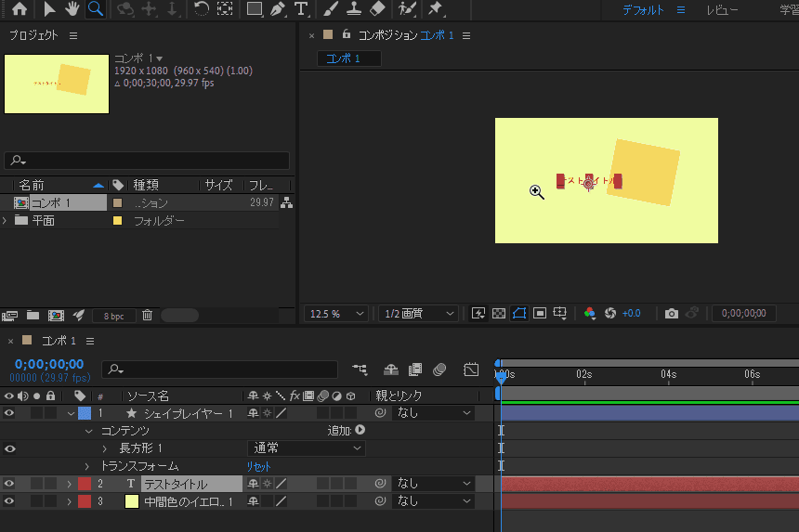Switch to the レビュー workspace

[722, 9]
